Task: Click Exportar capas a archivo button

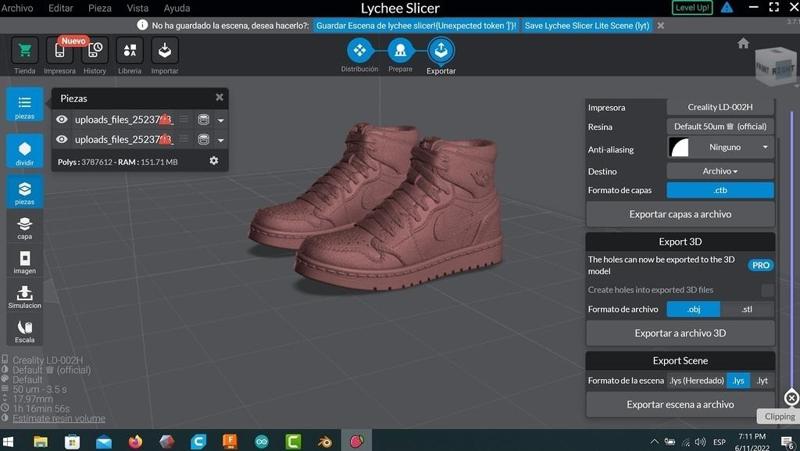Action: pos(680,214)
